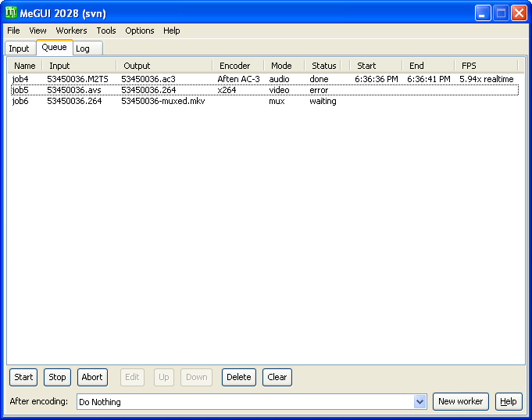532x420 pixels.
Task: Click the Start queue button
Action: pos(23,377)
